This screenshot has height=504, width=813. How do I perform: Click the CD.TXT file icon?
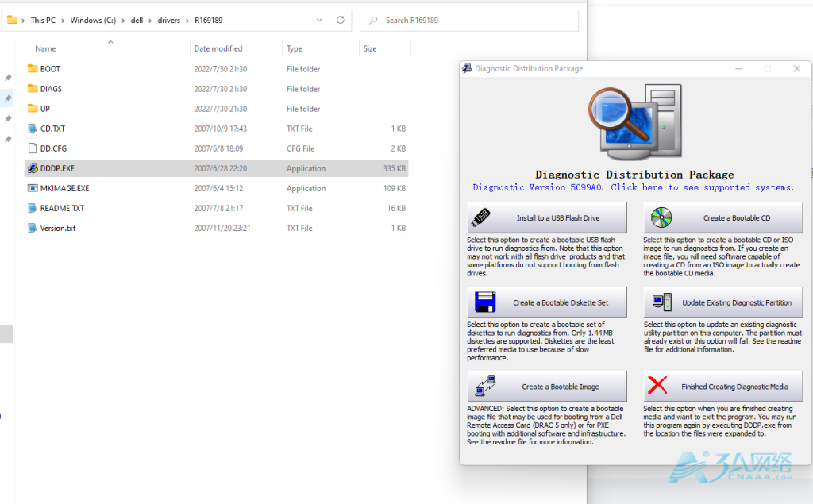pyautogui.click(x=33, y=129)
